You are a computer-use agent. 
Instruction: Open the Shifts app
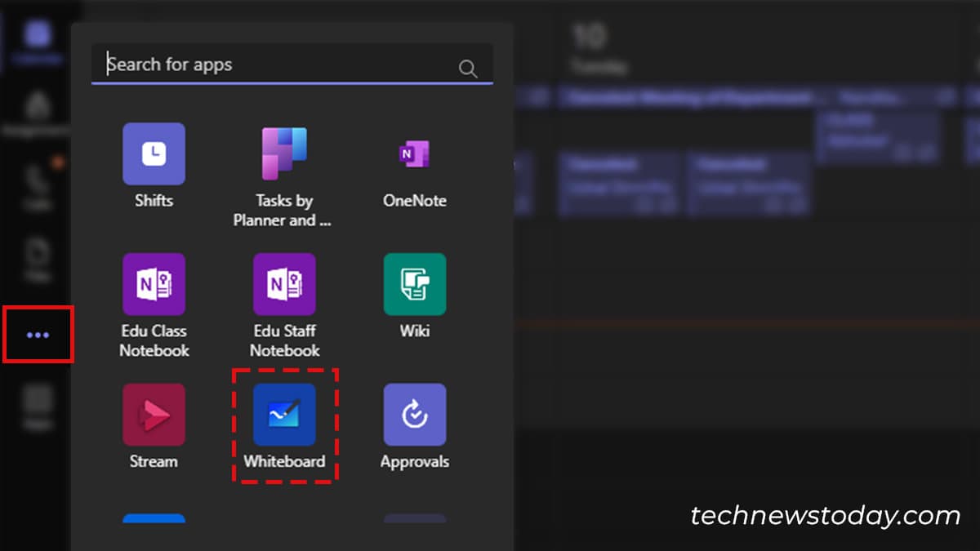(154, 153)
